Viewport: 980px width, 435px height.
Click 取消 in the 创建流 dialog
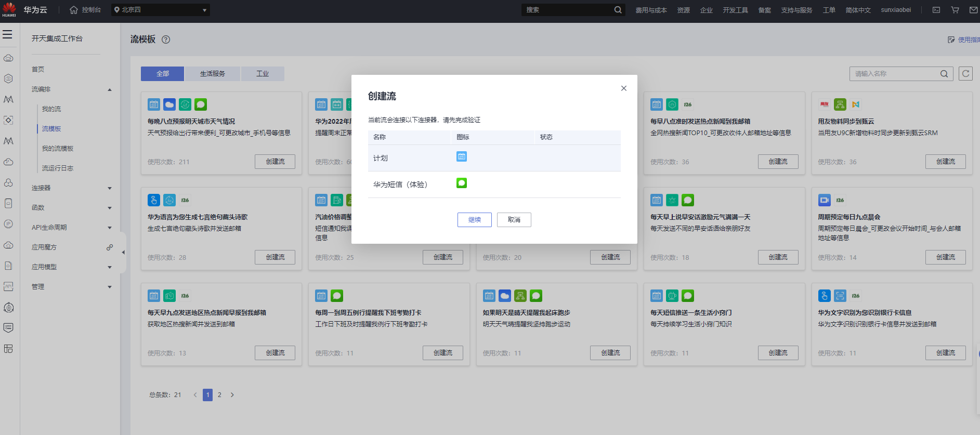point(514,220)
